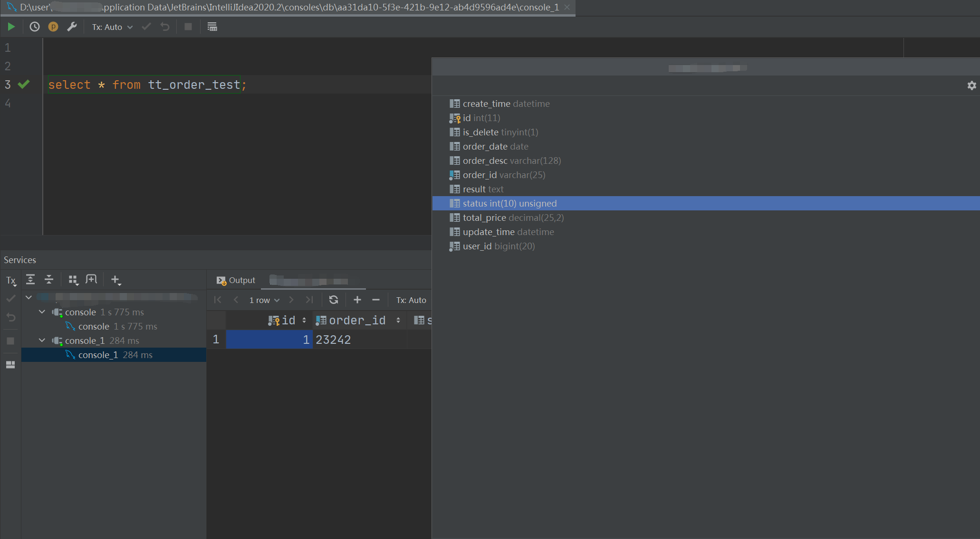The height and width of the screenshot is (539, 980).
Task: Delete the row with the minus icon
Action: pyautogui.click(x=376, y=300)
